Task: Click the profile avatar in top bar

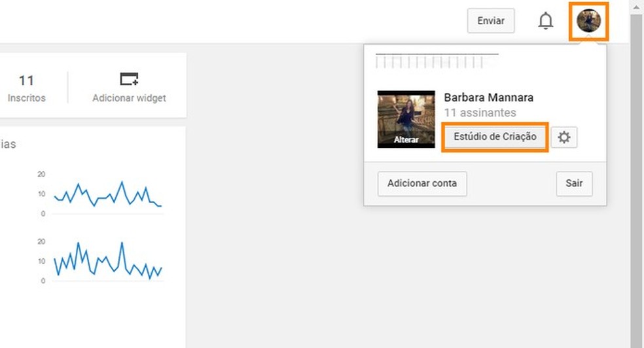Action: pyautogui.click(x=588, y=21)
